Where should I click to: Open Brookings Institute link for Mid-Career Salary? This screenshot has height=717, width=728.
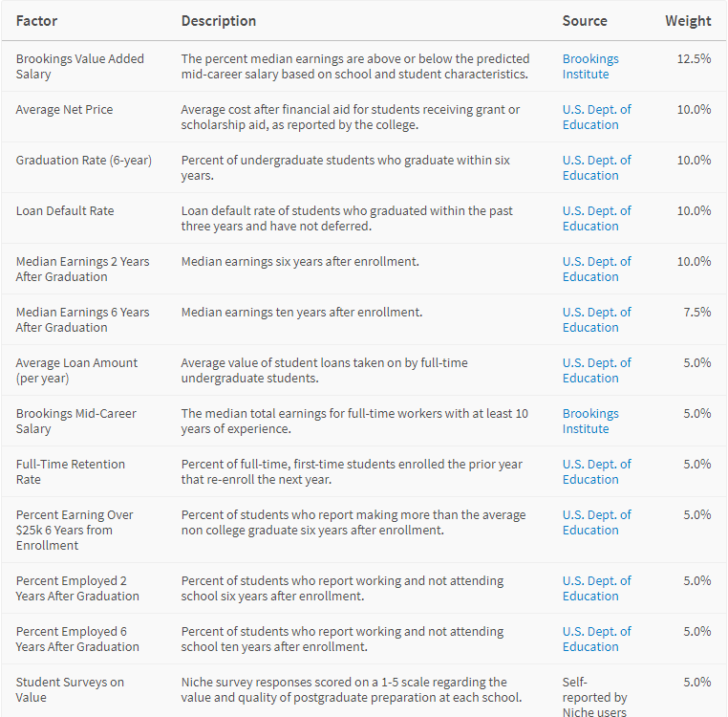(590, 421)
